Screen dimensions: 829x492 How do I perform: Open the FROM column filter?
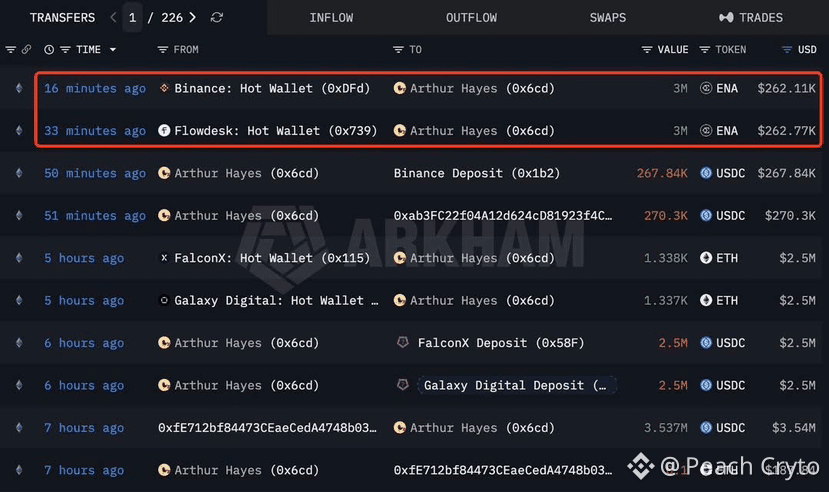pos(163,50)
